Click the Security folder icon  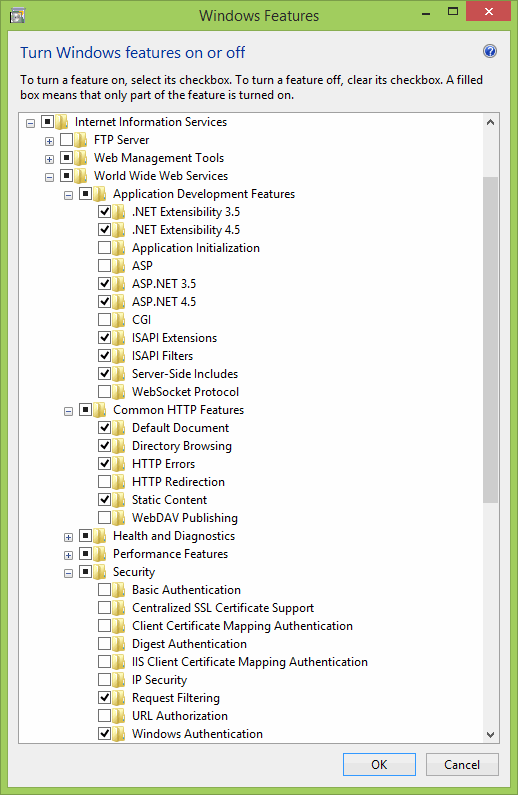pyautogui.click(x=100, y=572)
